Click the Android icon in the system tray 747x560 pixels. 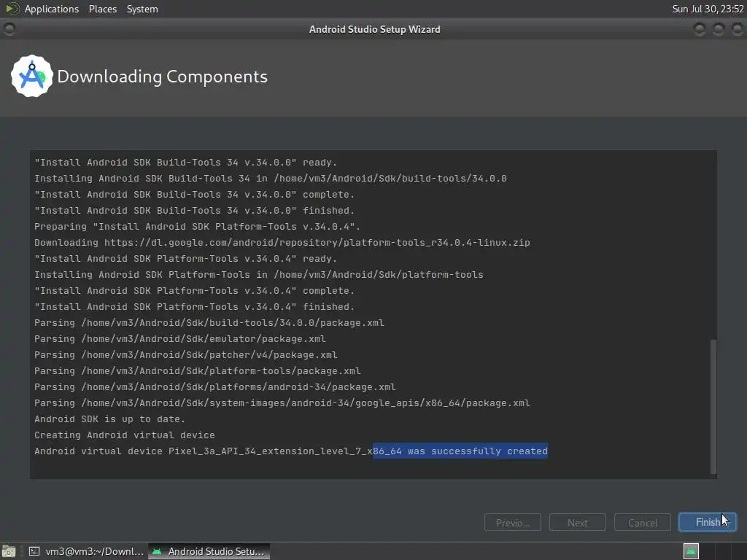691,551
